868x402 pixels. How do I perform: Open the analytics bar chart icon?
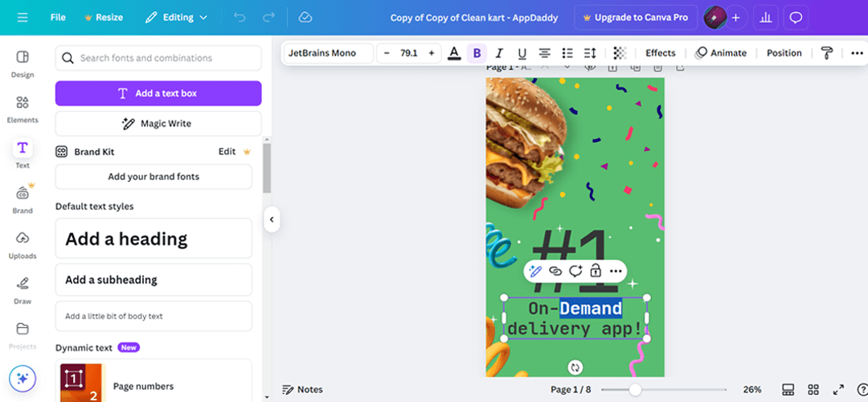click(x=766, y=18)
